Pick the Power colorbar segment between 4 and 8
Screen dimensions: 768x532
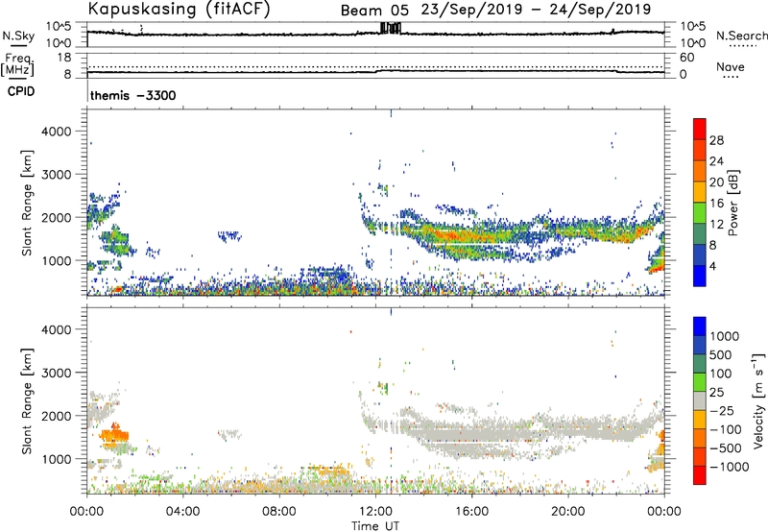[x=700, y=255]
